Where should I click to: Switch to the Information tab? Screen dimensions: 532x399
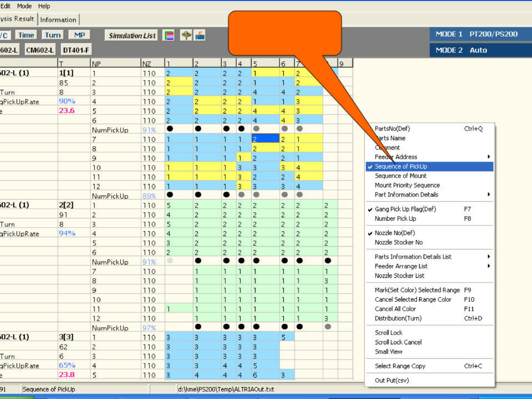coord(58,20)
